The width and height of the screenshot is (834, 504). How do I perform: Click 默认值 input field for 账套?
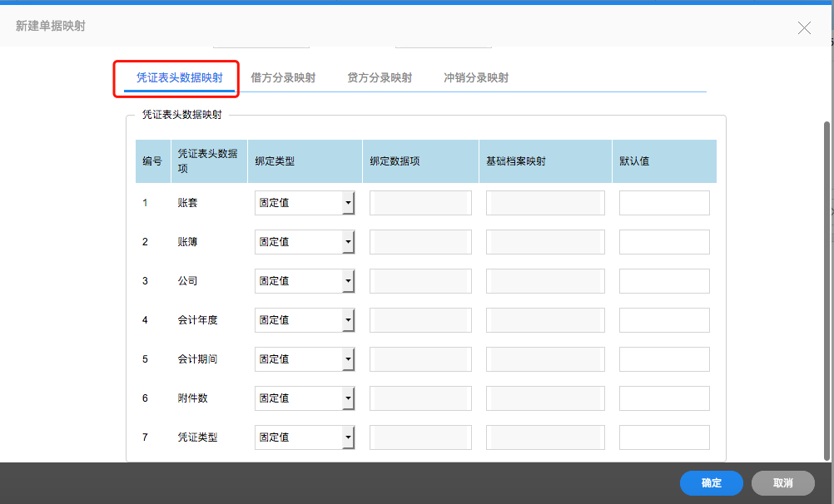[664, 203]
